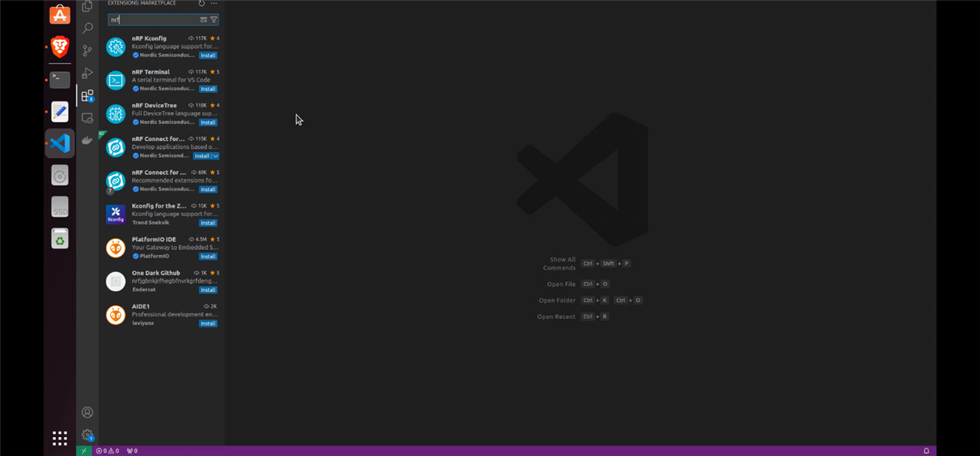Click the PlatformIO IDE extension icon
The image size is (980, 456).
coord(116,248)
